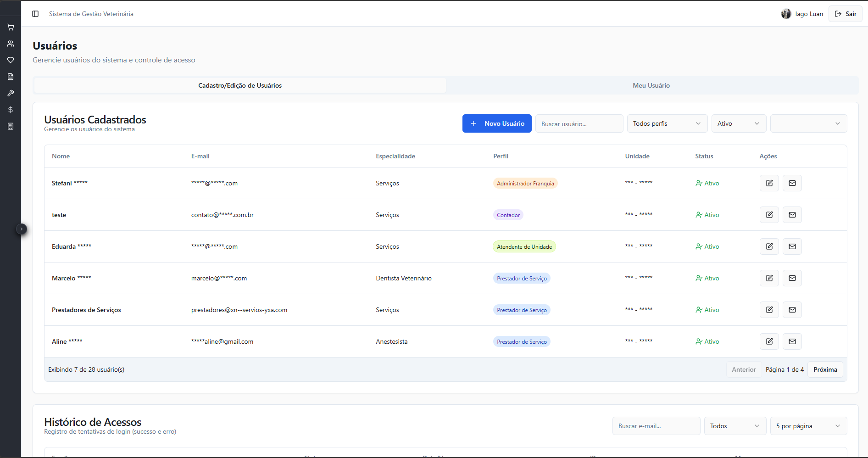Open the calculator sidebar icon
The height and width of the screenshot is (458, 868).
click(11, 126)
